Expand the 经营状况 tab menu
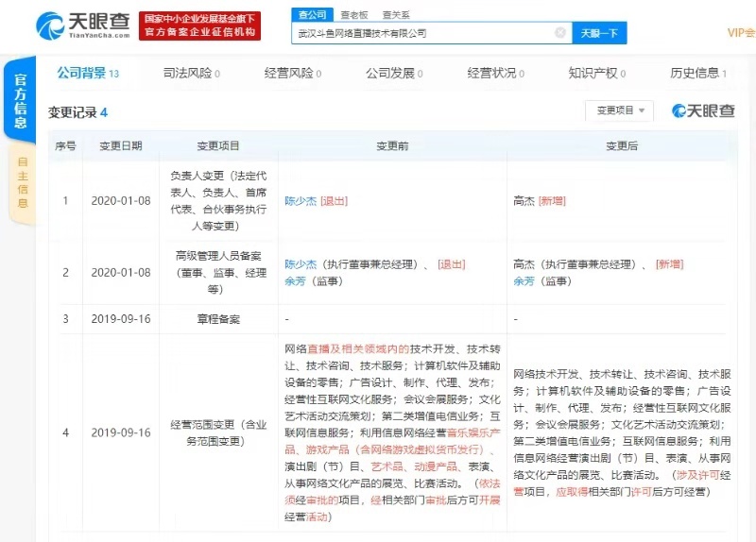The height and width of the screenshot is (542, 756). tap(496, 73)
